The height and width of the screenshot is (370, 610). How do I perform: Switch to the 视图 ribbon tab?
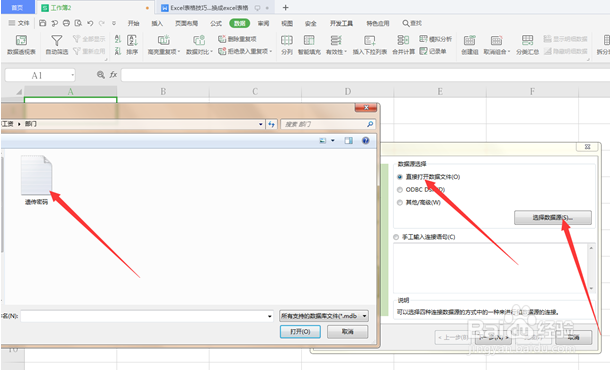287,23
